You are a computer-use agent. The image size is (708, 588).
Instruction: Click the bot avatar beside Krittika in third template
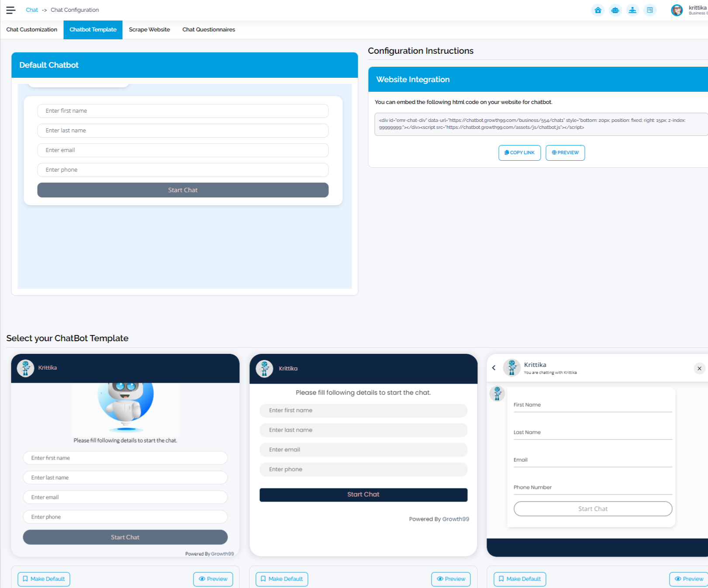tap(512, 367)
